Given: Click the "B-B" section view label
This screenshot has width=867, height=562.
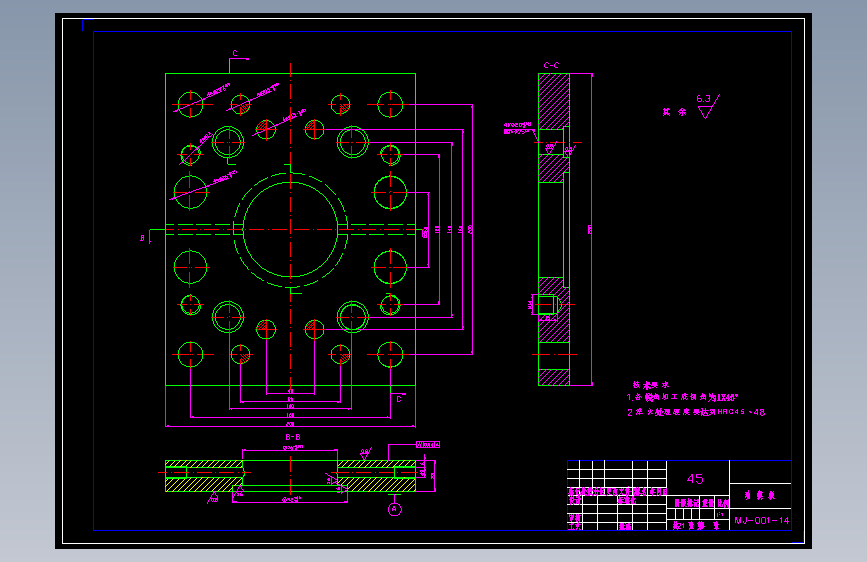Looking at the screenshot, I should 293,437.
